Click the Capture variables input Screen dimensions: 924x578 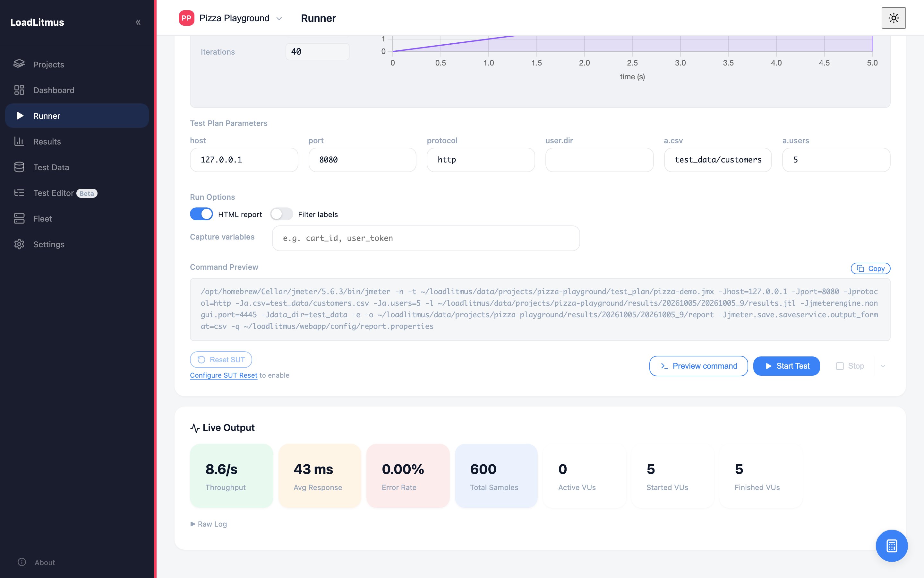[x=426, y=238]
